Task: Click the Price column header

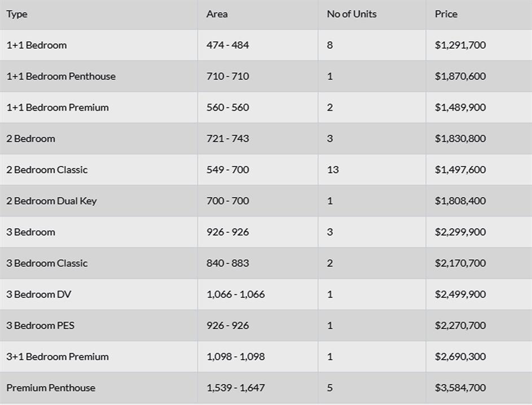Action: [x=446, y=14]
